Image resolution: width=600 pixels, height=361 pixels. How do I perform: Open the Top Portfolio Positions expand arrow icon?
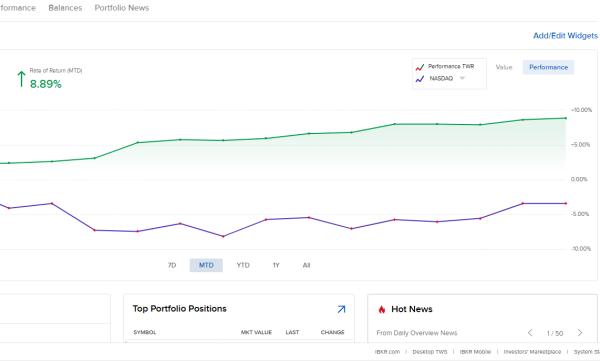341,309
